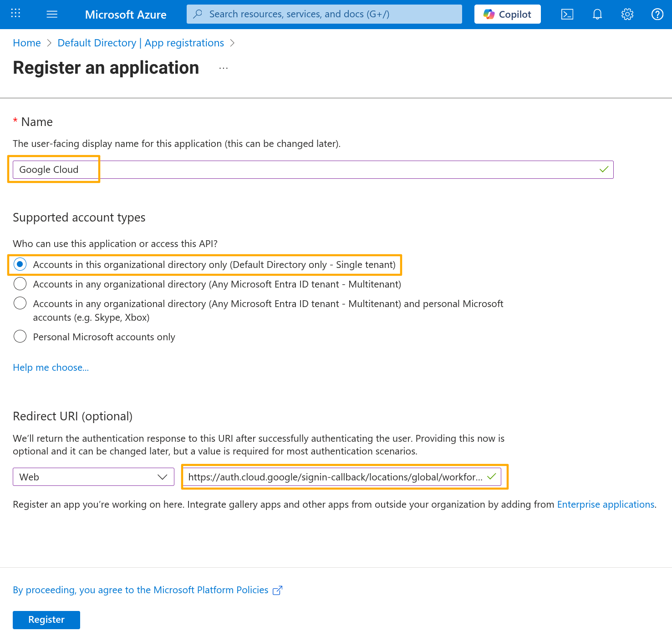Select single tenant account type option

click(20, 264)
